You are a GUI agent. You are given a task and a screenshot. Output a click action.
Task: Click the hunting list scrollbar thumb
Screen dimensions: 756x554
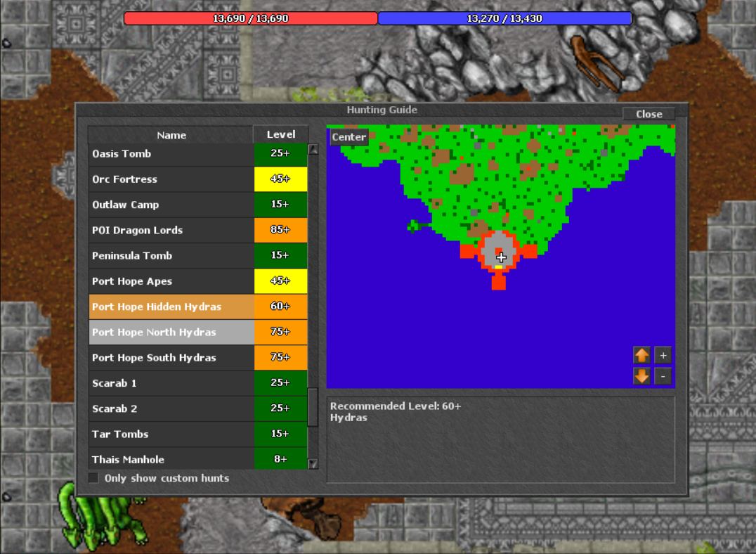tap(313, 407)
